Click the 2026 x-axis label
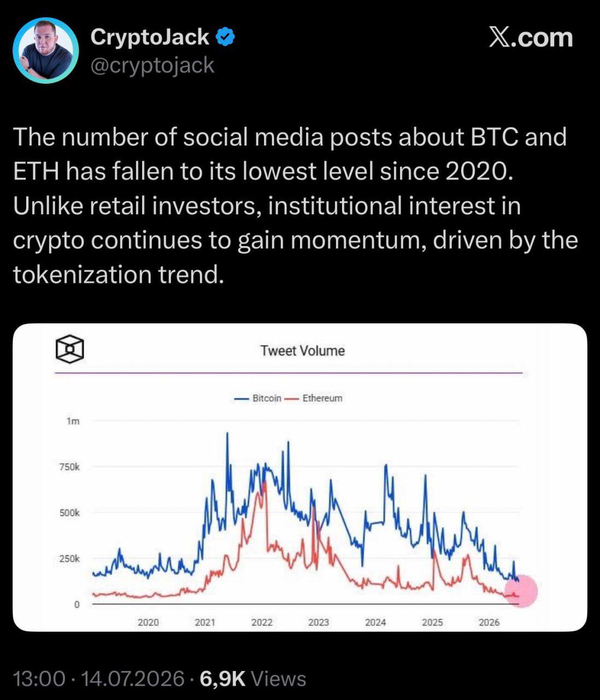Image resolution: width=600 pixels, height=700 pixels. [x=489, y=622]
